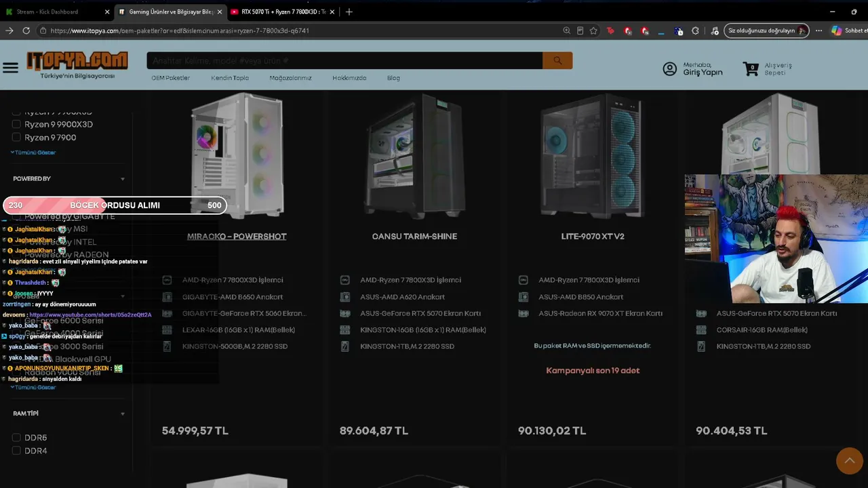Open the OEM Paketler menu
This screenshot has height=488, width=868.
[x=170, y=78]
